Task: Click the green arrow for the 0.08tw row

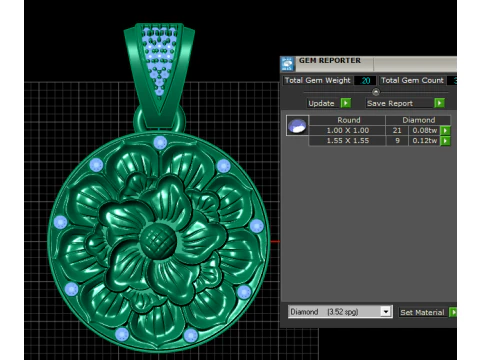Action: (x=445, y=130)
